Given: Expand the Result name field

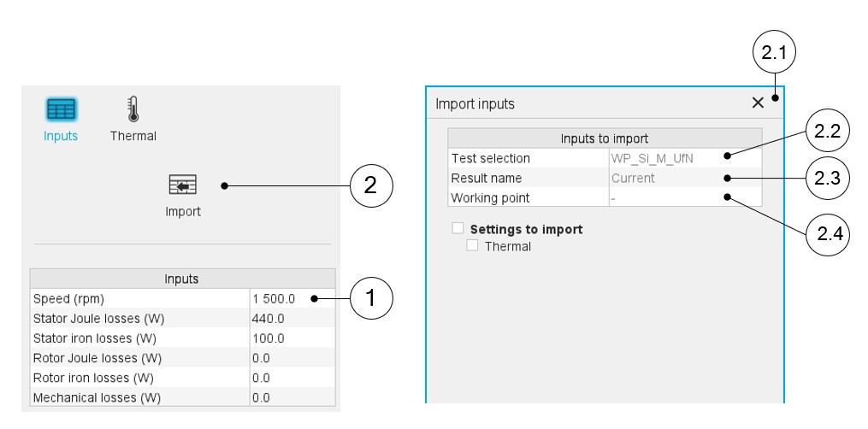Looking at the screenshot, I should pyautogui.click(x=683, y=178).
